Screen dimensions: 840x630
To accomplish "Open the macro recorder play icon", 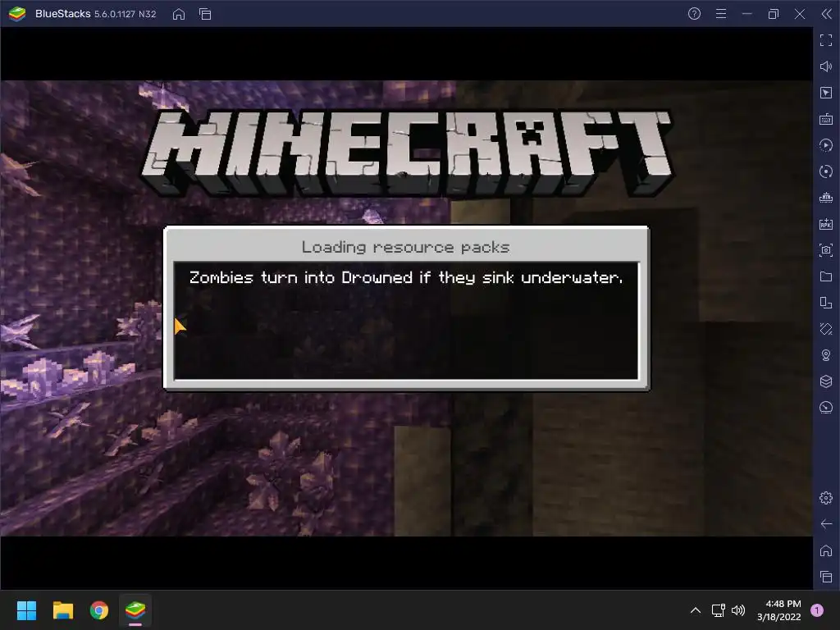I will (x=826, y=145).
